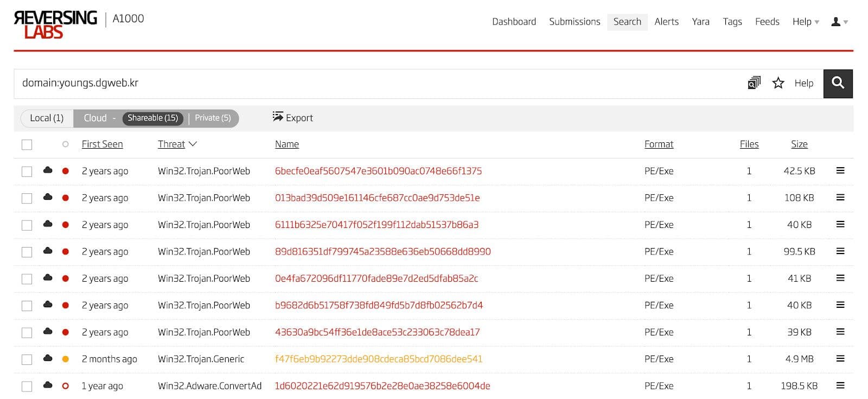868x399 pixels.
Task: Open the actions menu for the 0e4fa672096 row
Action: point(840,278)
